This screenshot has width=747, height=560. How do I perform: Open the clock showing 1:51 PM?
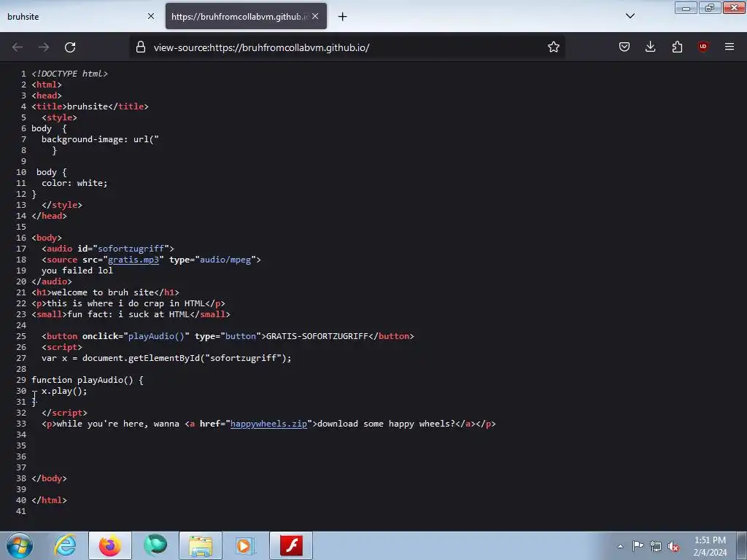pos(710,546)
